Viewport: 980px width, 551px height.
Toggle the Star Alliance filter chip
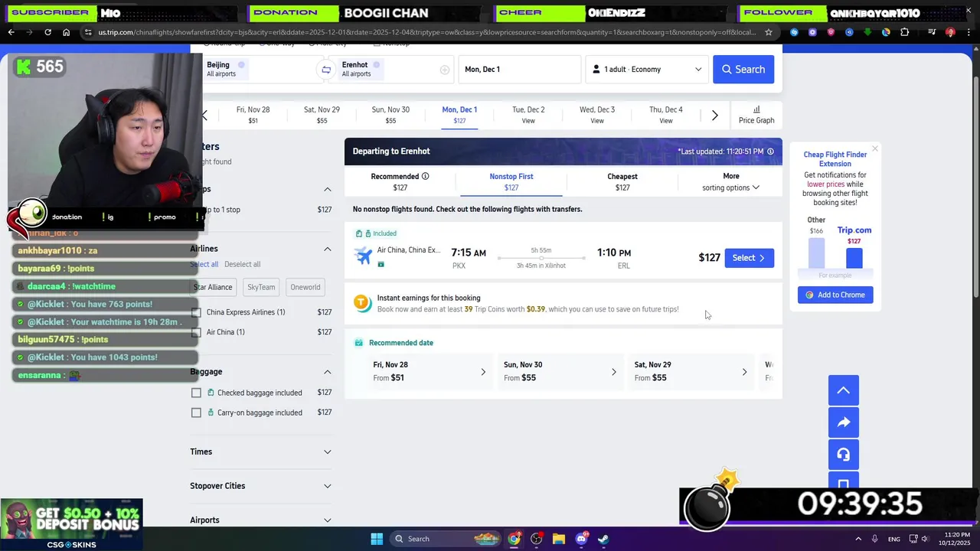213,287
